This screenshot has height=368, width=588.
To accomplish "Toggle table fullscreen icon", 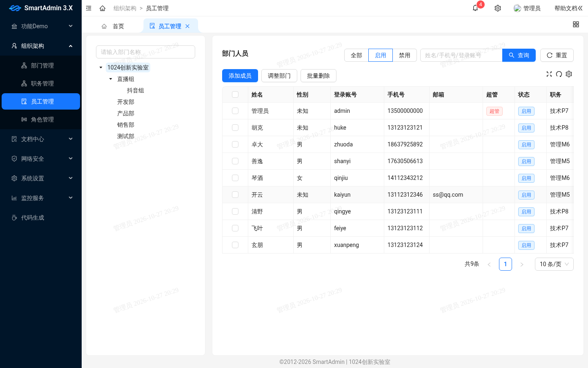I will pos(549,74).
